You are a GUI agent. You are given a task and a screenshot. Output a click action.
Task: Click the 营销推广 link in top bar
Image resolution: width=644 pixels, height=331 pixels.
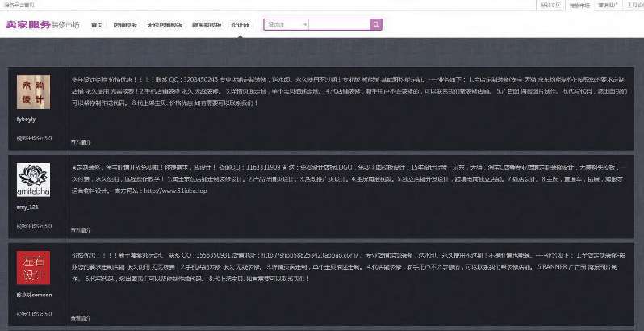click(x=608, y=5)
